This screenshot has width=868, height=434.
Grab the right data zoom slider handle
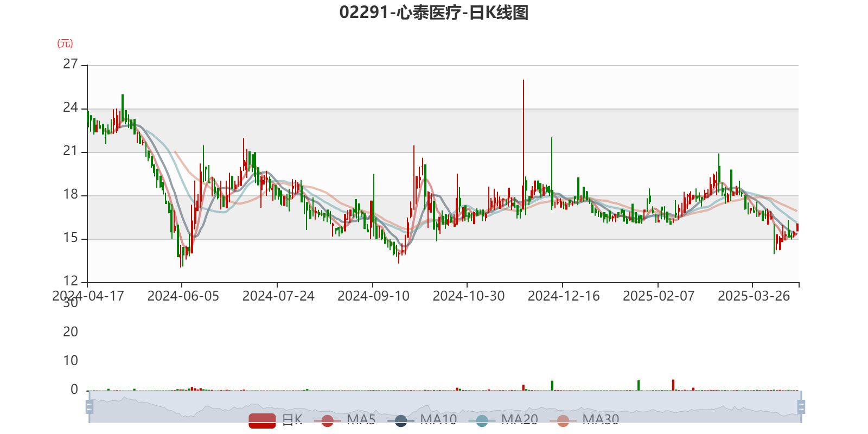pos(801,406)
